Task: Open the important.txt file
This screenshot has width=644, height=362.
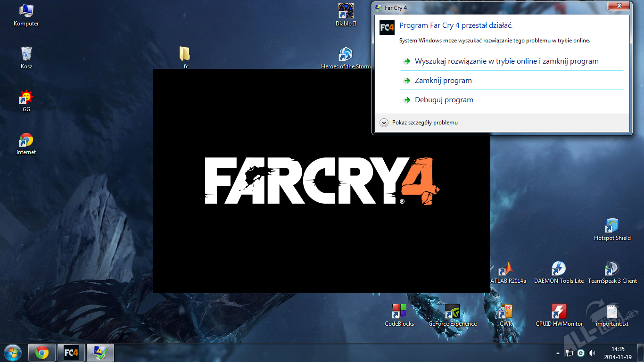Action: point(612,312)
